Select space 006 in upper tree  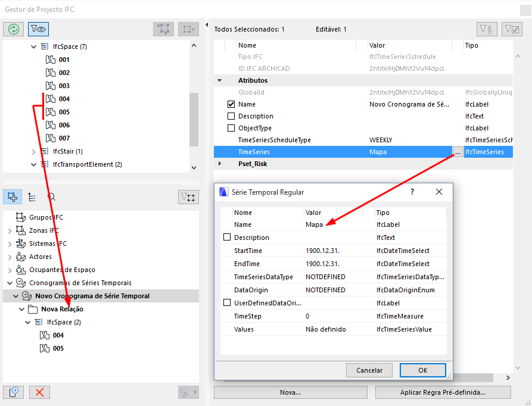point(64,125)
